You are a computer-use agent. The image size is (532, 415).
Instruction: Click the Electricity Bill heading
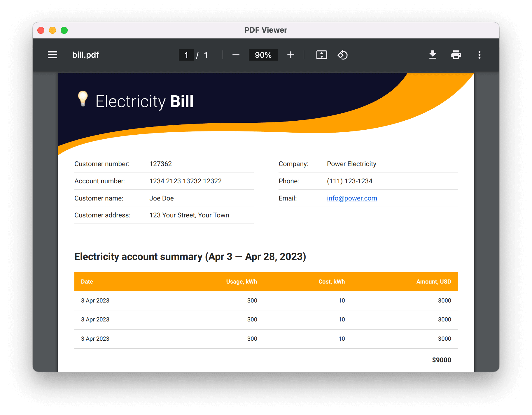click(145, 101)
